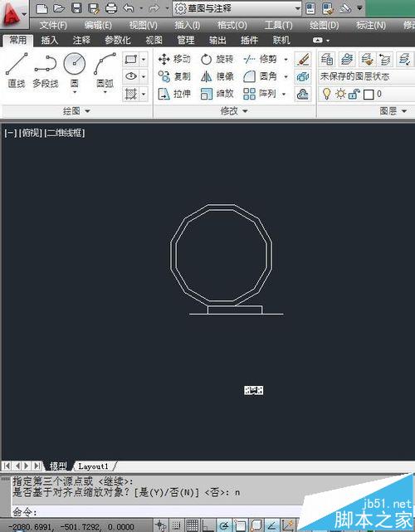Screen dimensions: 415x532
Task: Select the Line (直线) tool
Action: (x=17, y=71)
